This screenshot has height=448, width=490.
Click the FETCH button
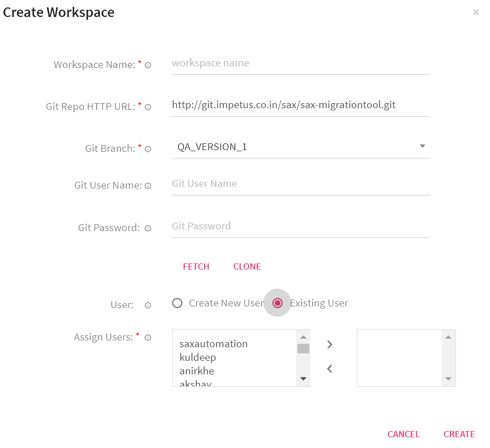pos(196,266)
